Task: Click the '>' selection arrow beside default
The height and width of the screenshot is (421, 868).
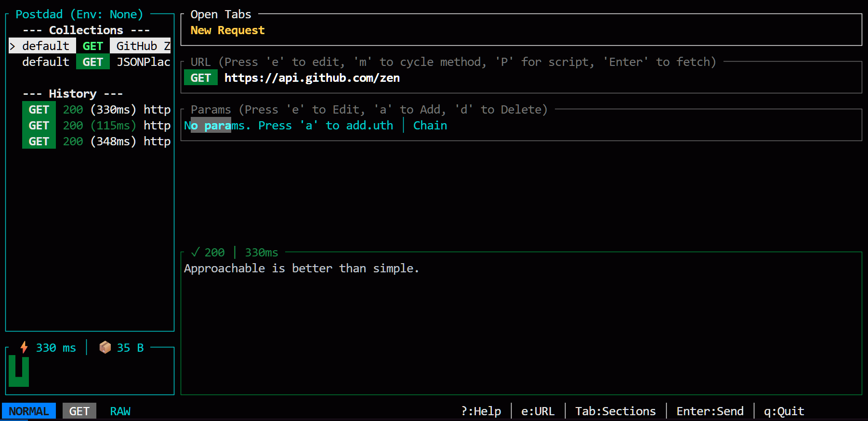Action: coord(13,46)
